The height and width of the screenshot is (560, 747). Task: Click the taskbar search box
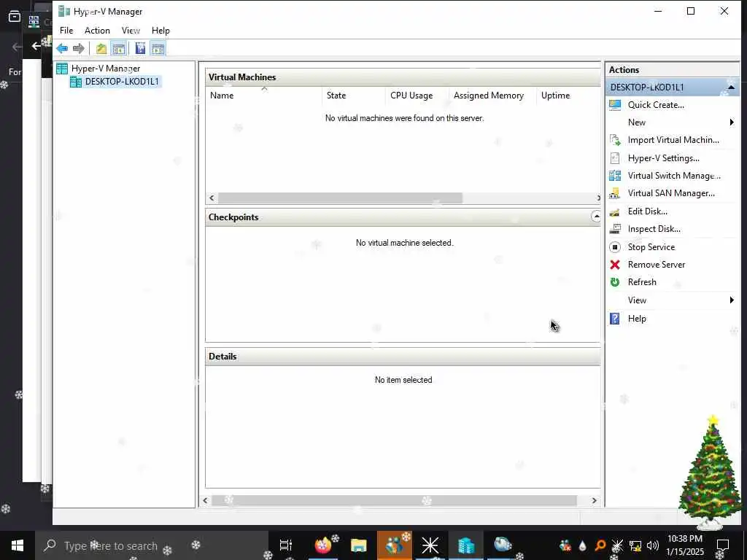pos(152,545)
